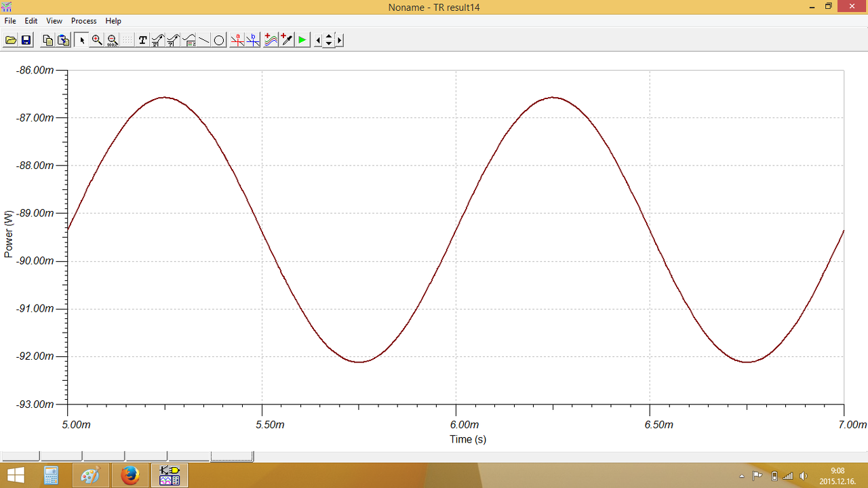Open the volume speaker tray icon
868x488 pixels.
click(804, 476)
